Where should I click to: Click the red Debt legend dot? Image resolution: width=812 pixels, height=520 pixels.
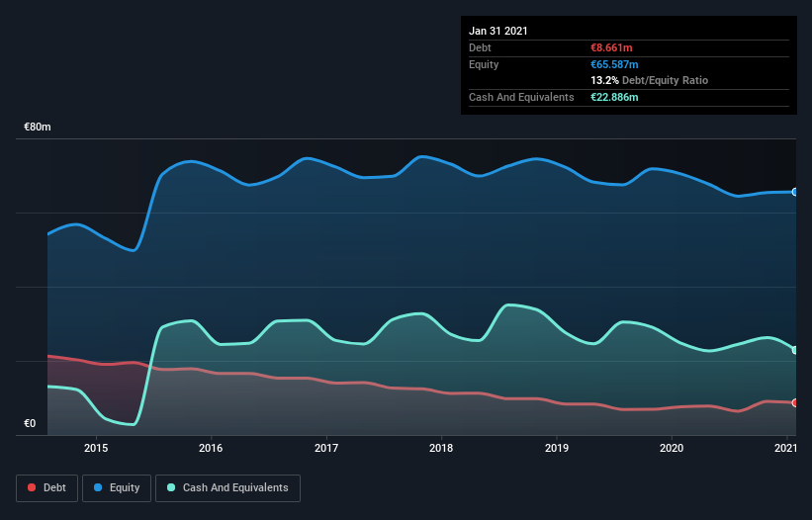tap(32, 487)
